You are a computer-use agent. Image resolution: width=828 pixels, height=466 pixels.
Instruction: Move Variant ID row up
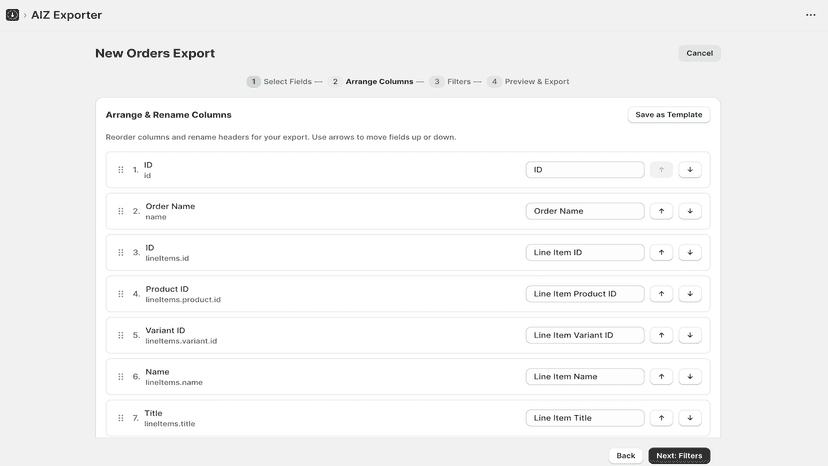coord(661,335)
